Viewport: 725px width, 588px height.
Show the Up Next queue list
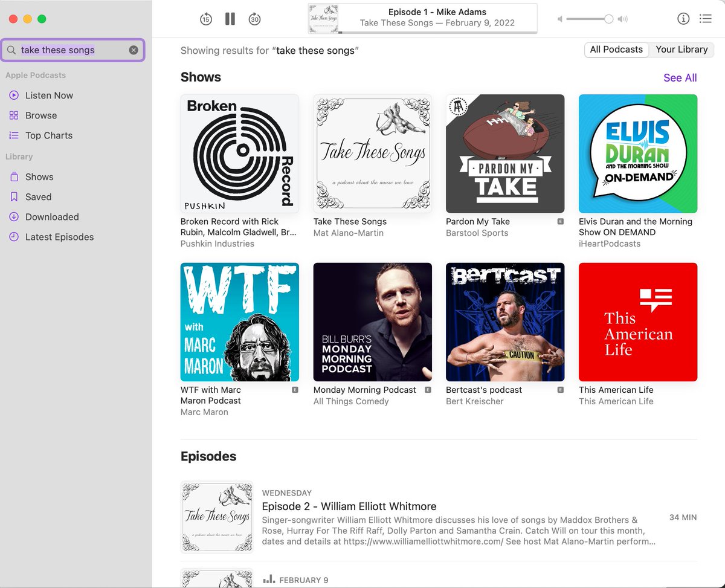[705, 19]
